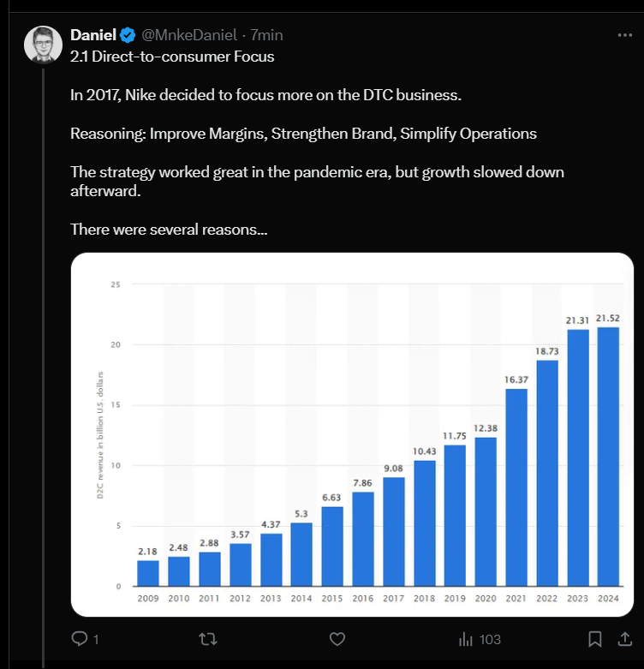
Task: Share the tweet using the upload arrow icon
Action: [x=623, y=639]
